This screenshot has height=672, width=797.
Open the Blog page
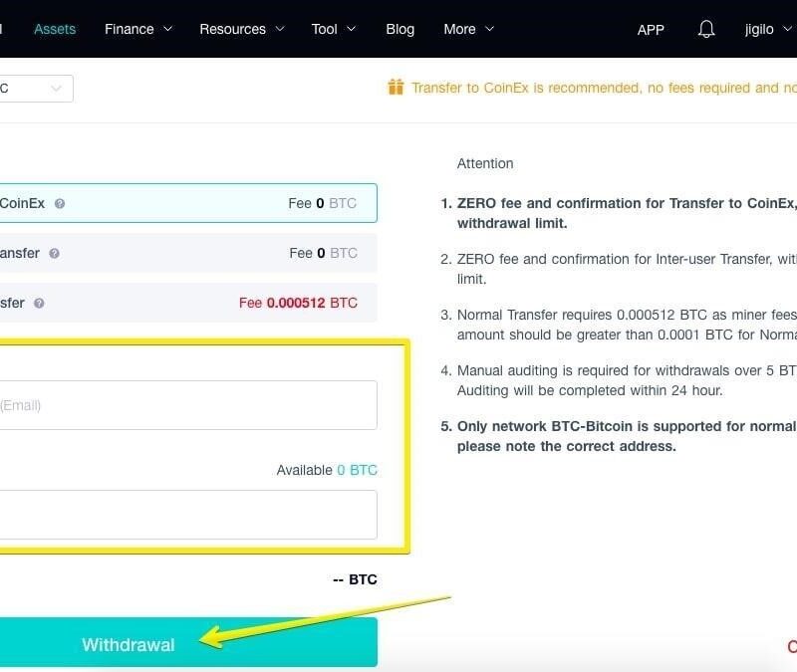click(399, 29)
